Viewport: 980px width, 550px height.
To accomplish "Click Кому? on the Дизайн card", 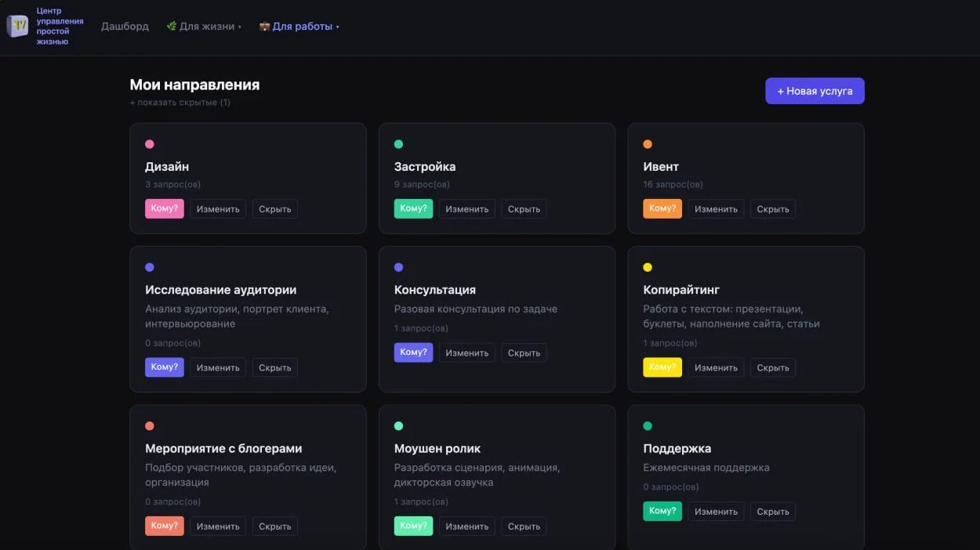I will tap(165, 208).
